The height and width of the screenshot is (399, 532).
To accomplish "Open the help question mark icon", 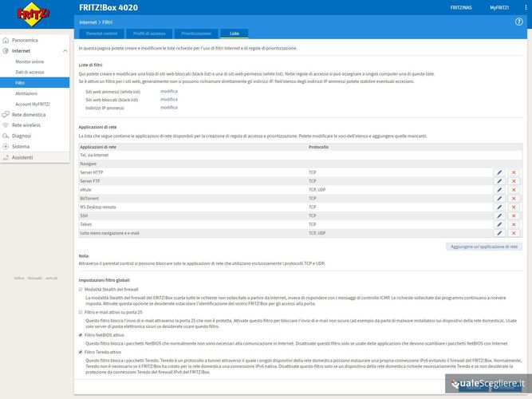I will (x=519, y=22).
